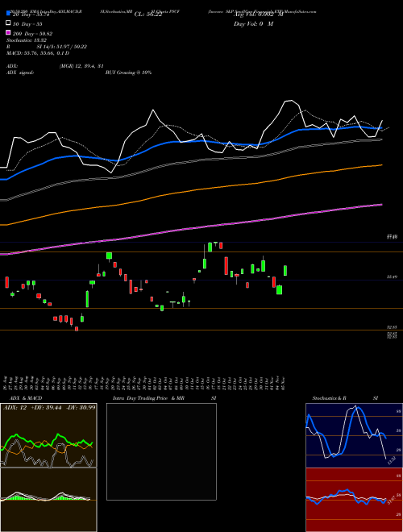The width and height of the screenshot is (403, 532).
Task: Click the blue 20 Day legend swatch
Action: (x=8, y=14)
